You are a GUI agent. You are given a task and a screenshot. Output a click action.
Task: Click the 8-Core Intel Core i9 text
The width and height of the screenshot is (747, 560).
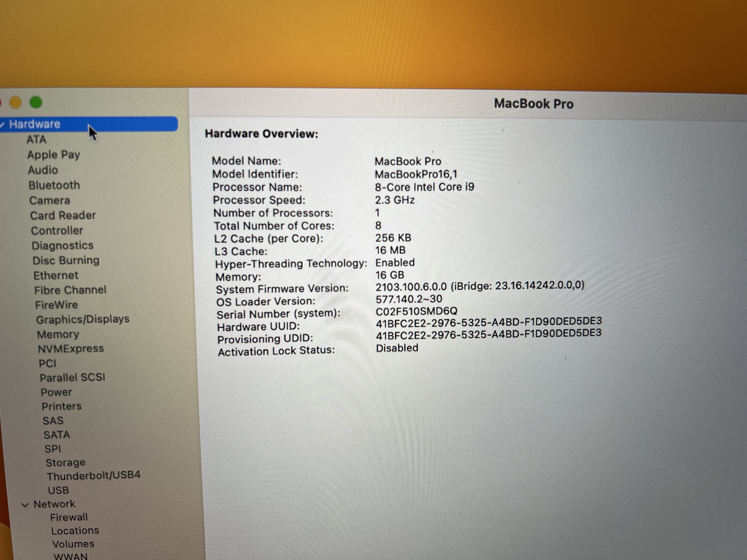coord(424,187)
